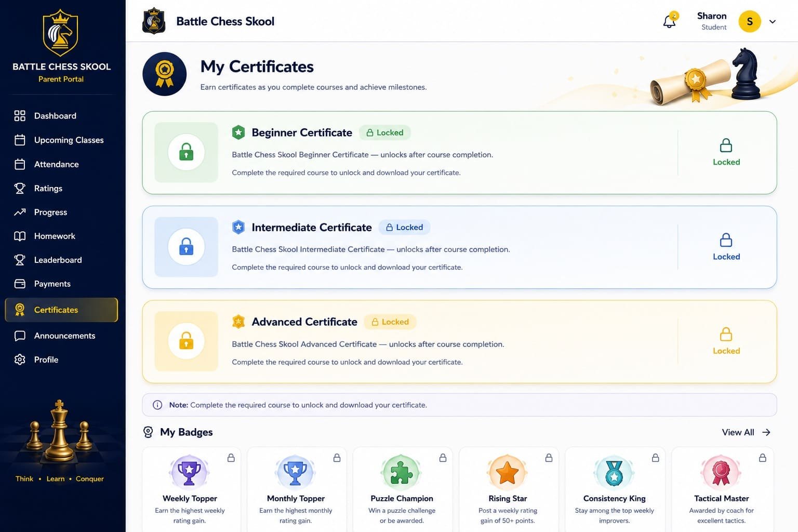Screen dimensions: 798x532
Task: Click the green lock thumbnail for Beginner Certificate
Action: point(186,152)
